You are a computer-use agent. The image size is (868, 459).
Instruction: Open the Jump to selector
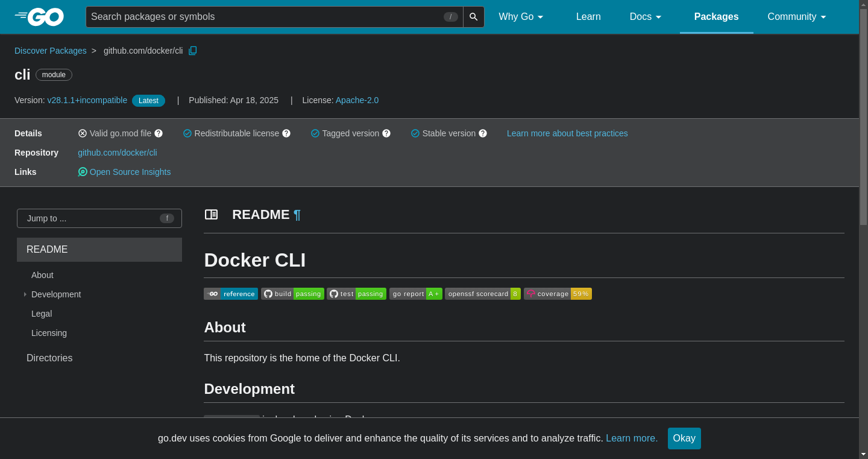[99, 218]
